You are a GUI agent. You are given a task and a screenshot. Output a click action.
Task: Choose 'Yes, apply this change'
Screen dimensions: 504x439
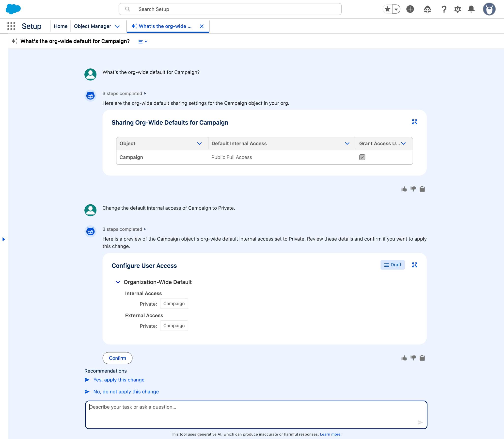click(119, 380)
